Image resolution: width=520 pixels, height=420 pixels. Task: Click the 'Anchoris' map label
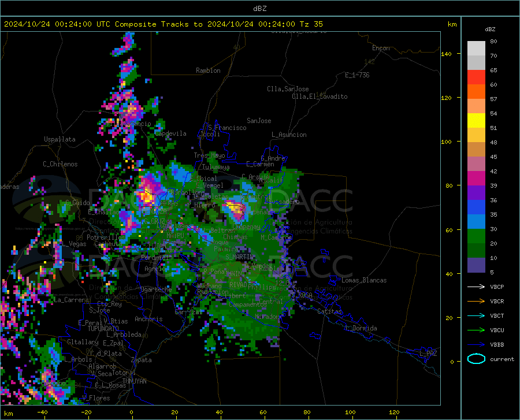pos(148,319)
